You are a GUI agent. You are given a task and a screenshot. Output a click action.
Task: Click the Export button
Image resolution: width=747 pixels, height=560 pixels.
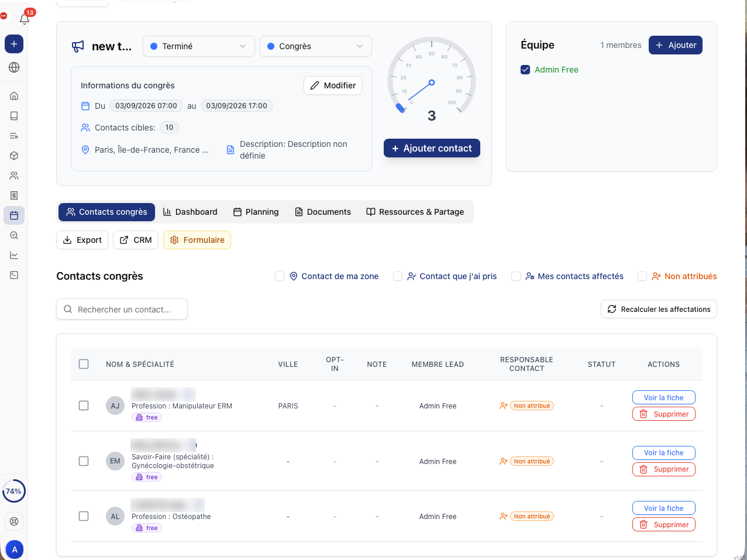(82, 240)
